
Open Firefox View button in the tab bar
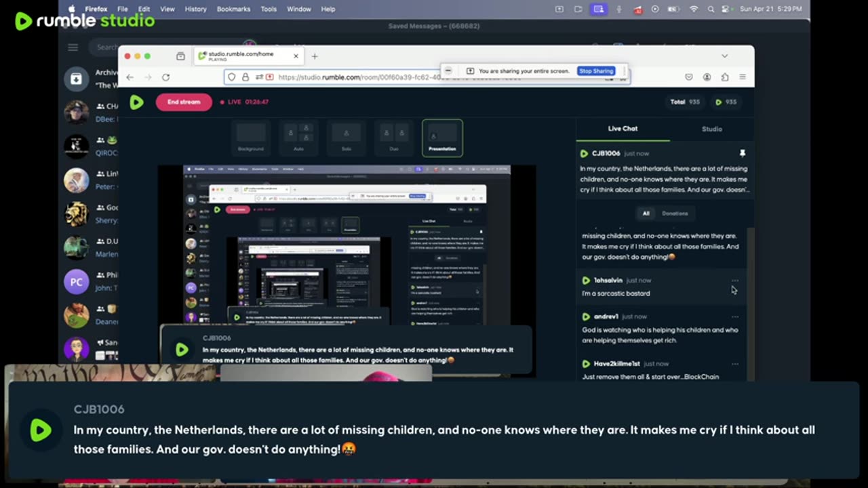coord(180,56)
